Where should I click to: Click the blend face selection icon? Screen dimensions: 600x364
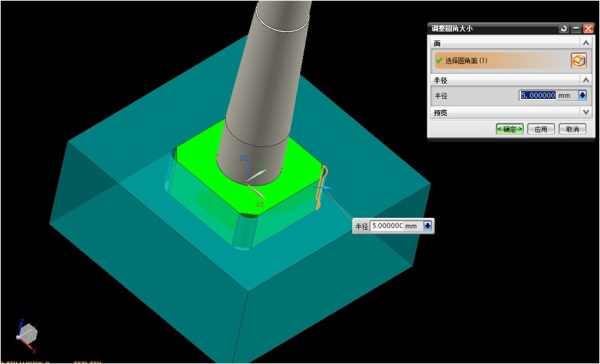pyautogui.click(x=579, y=61)
